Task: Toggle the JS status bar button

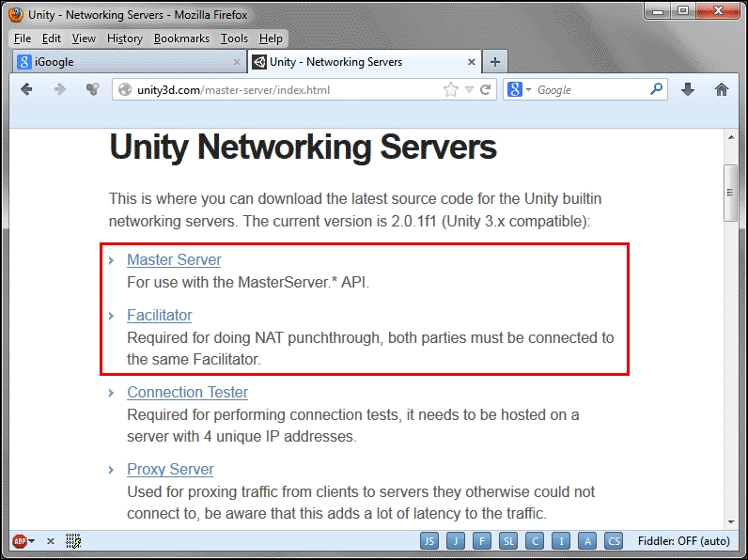Action: click(429, 541)
